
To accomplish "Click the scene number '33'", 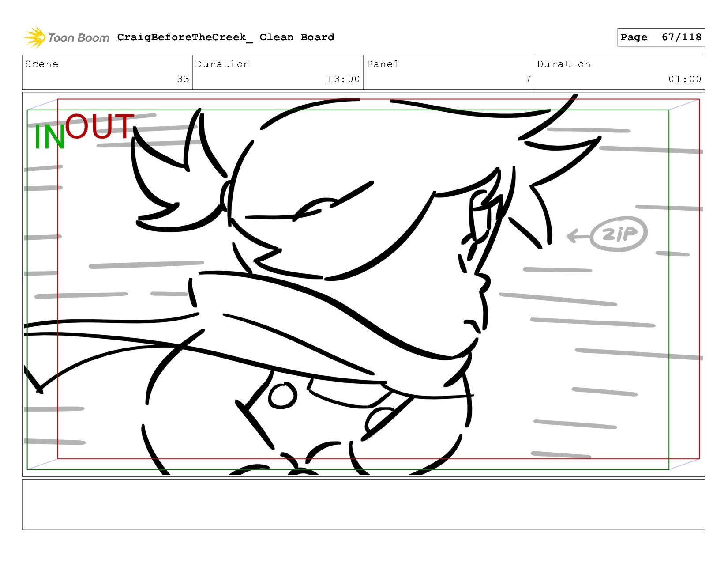I will point(183,79).
